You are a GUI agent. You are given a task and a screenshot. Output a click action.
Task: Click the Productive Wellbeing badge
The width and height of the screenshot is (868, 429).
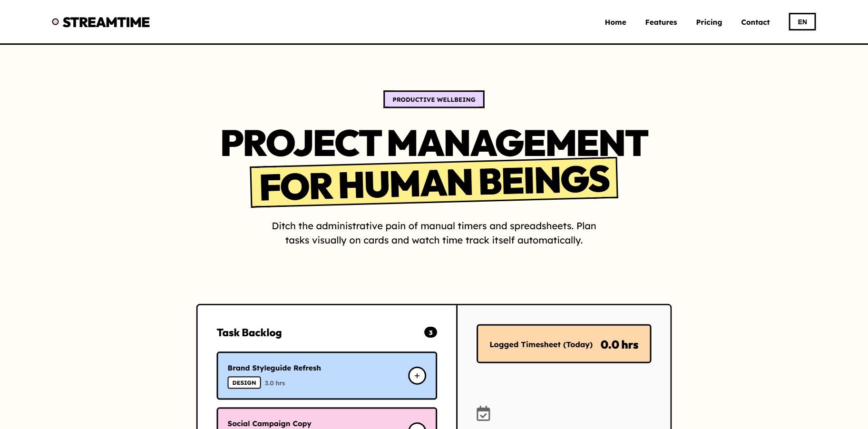click(434, 99)
